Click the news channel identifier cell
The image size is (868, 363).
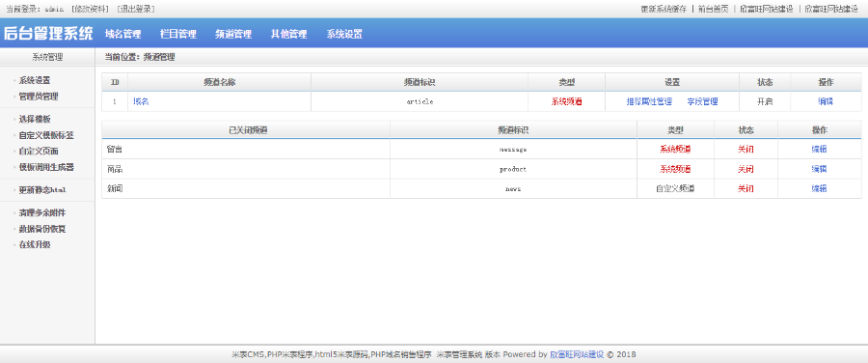[x=513, y=188]
